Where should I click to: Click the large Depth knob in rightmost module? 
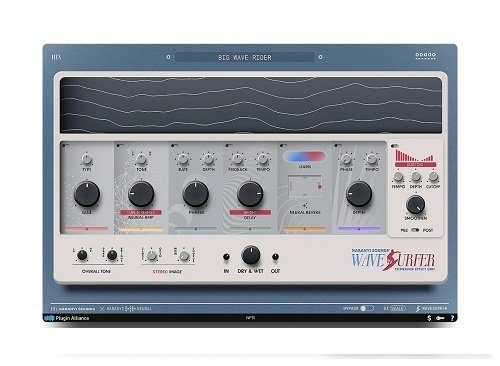[359, 194]
